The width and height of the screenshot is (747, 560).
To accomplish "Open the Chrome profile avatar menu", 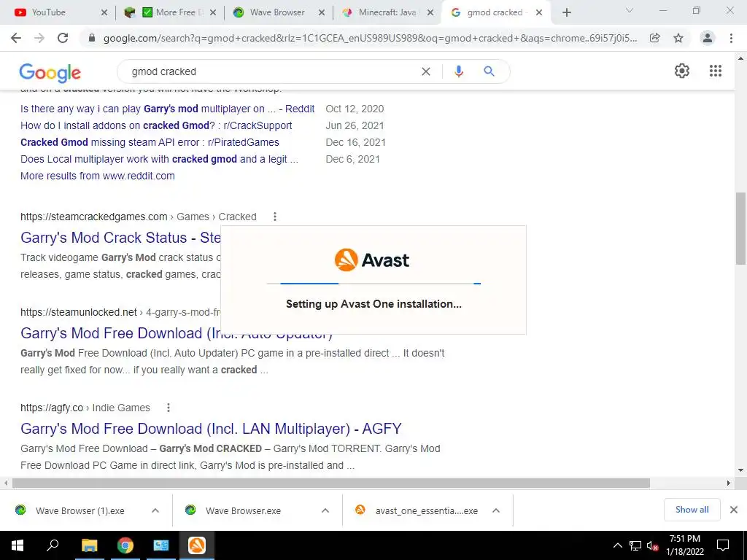I will pyautogui.click(x=708, y=38).
